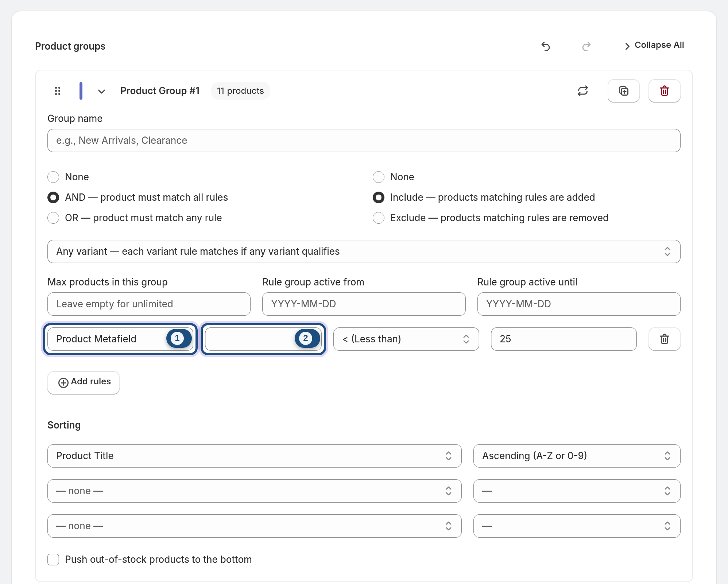This screenshot has height=584, width=728.
Task: Click the Group name input field
Action: click(x=364, y=141)
